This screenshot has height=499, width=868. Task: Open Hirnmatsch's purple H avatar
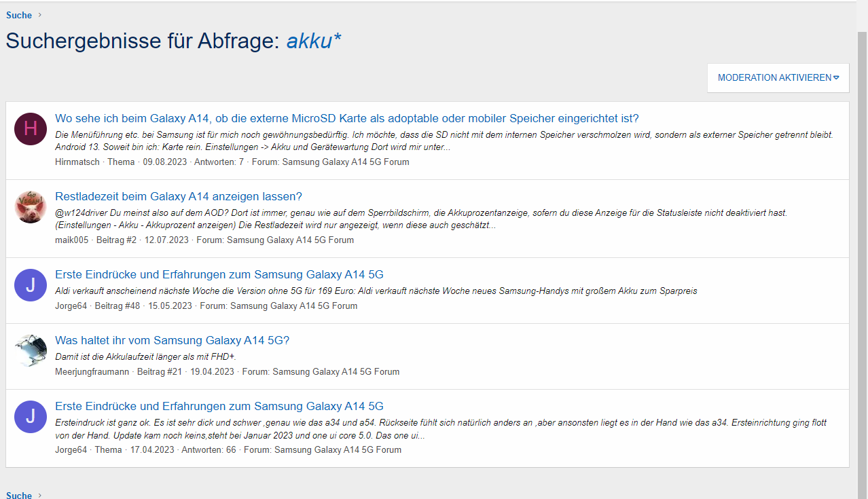point(31,128)
